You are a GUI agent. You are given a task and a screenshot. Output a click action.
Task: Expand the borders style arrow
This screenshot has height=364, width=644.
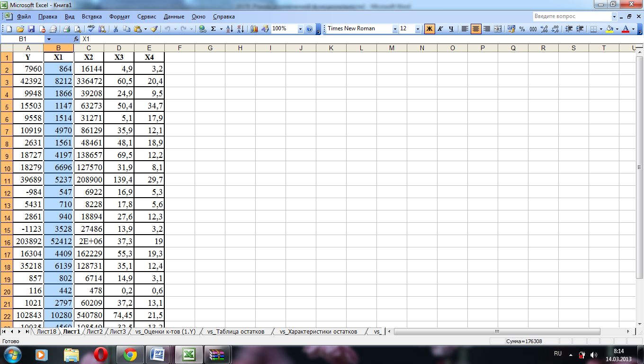[601, 29]
